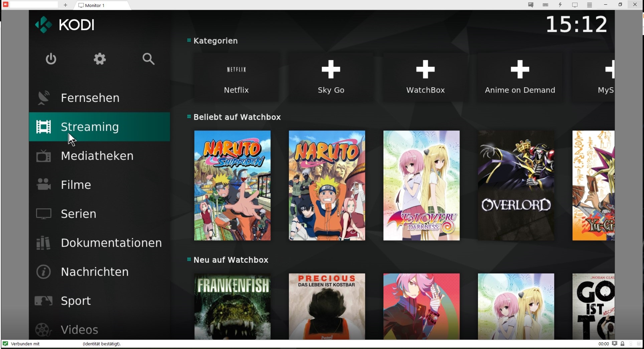Click the camera icon beside Filme

[x=43, y=185]
